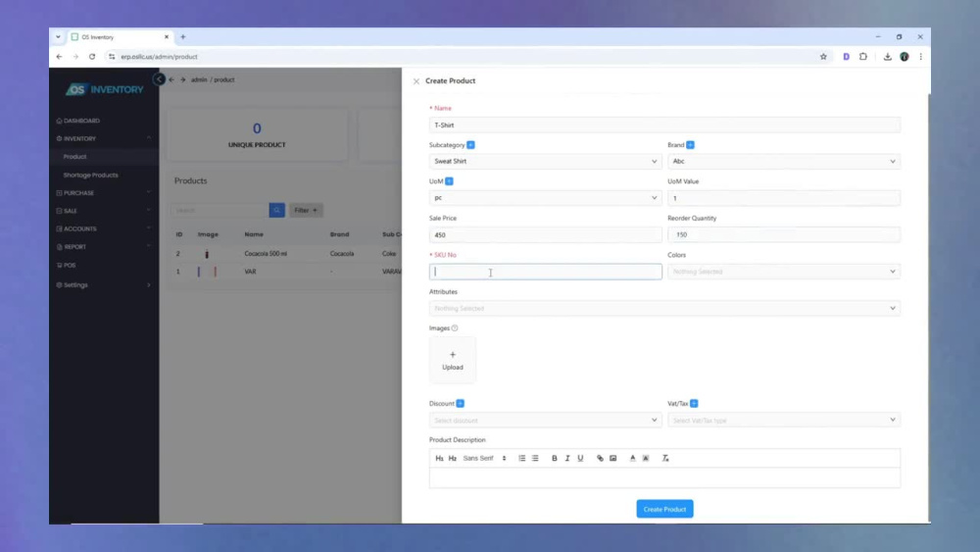980x552 pixels.
Task: Open the Subcategory dropdown showing Sweat Shirt
Action: point(545,162)
